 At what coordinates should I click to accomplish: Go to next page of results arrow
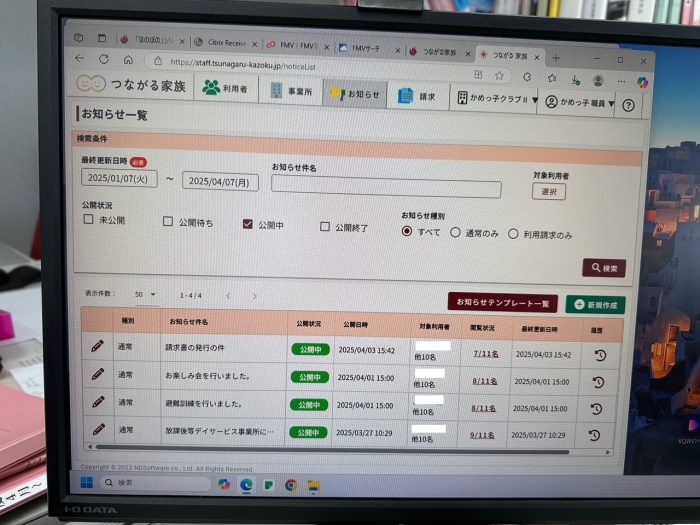point(254,296)
